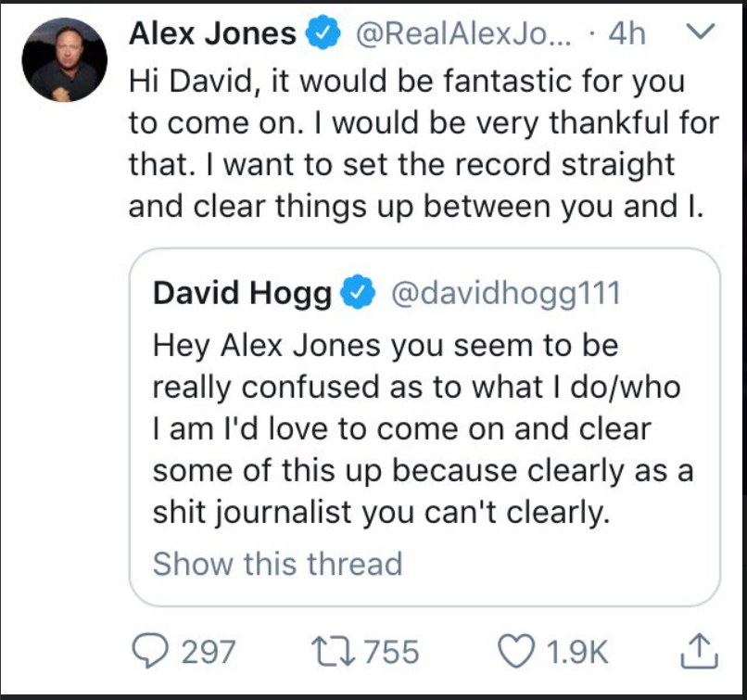The height and width of the screenshot is (700, 747).
Task: Click the Show this thread link
Action: (278, 564)
